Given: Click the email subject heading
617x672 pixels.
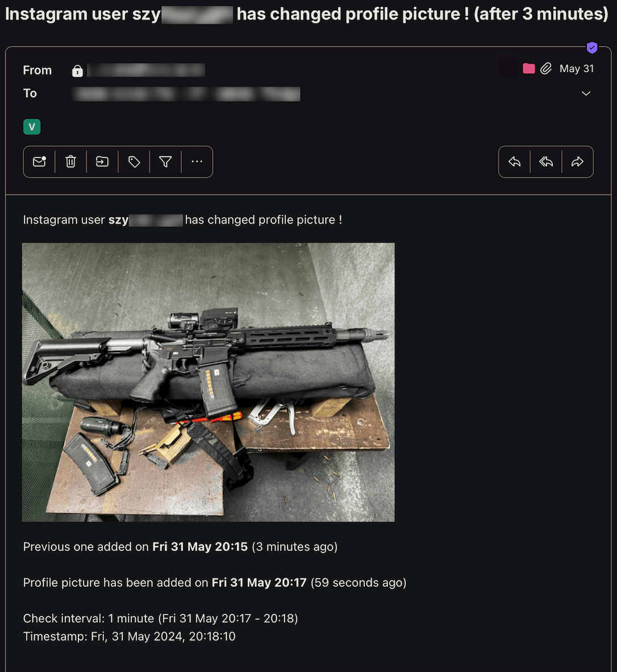Looking at the screenshot, I should click(307, 14).
